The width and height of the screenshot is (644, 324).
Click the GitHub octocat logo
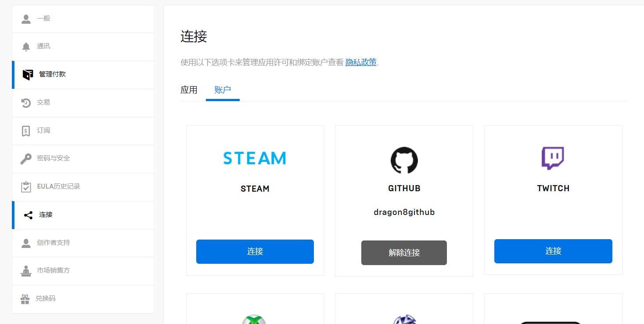404,160
